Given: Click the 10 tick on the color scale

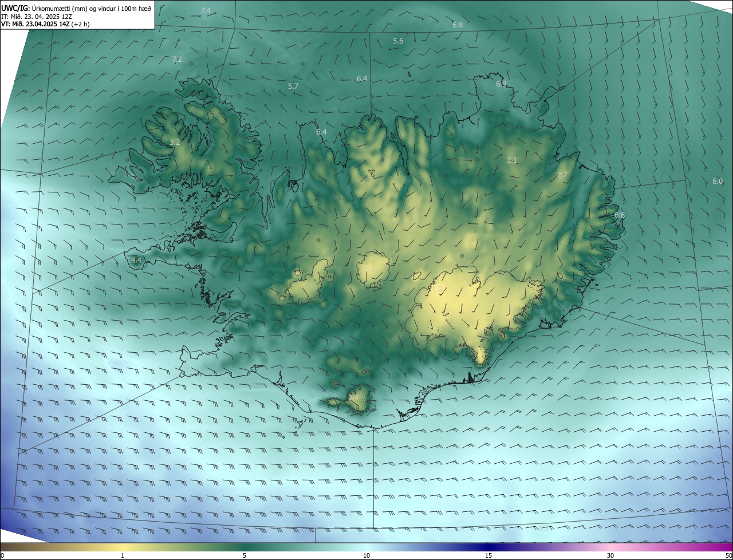Looking at the screenshot, I should coord(366,555).
